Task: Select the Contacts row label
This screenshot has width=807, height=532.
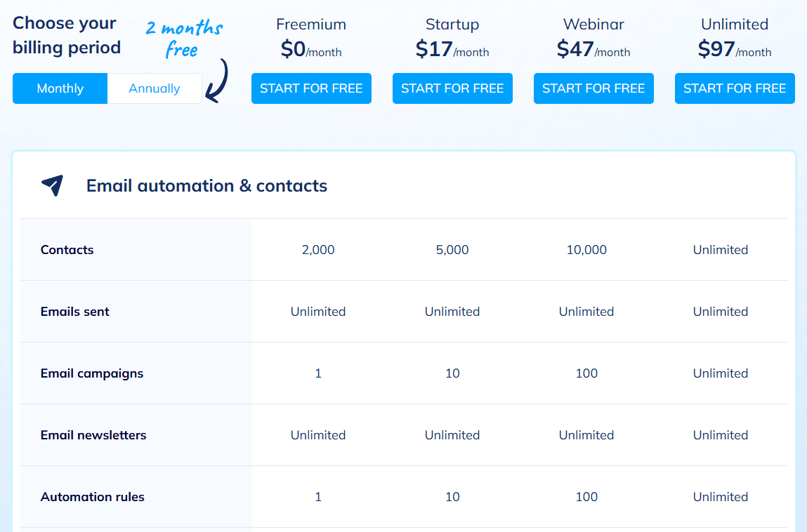Action: (67, 250)
